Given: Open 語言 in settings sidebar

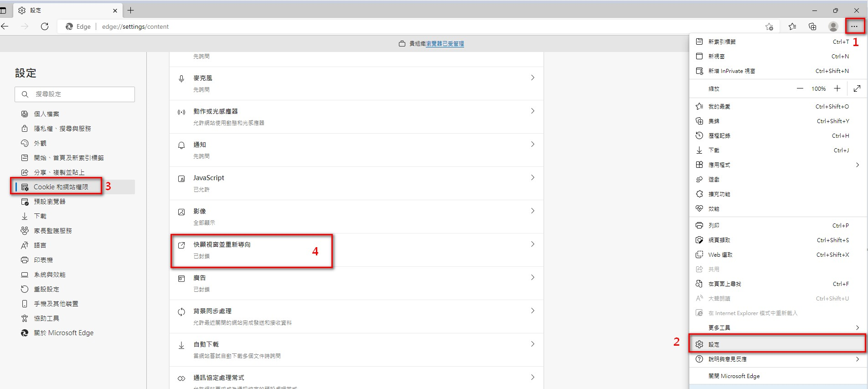Looking at the screenshot, I should pos(75,245).
